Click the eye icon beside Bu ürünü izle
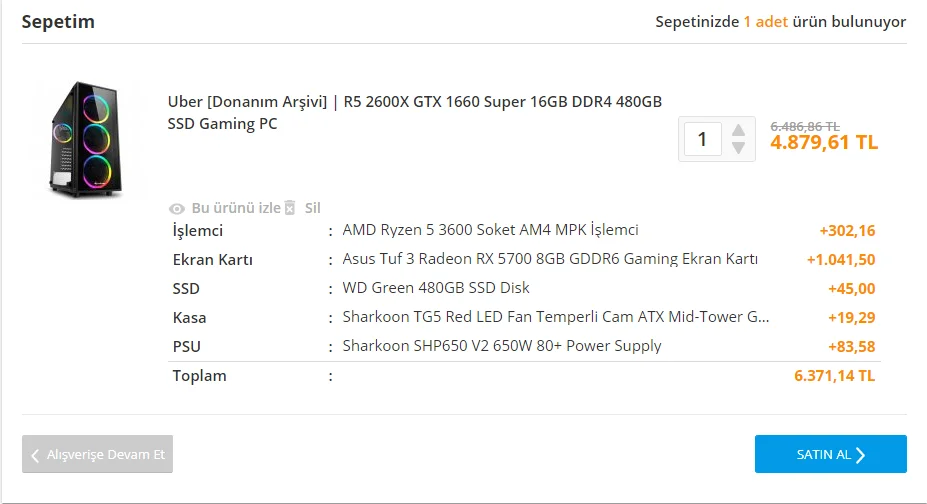This screenshot has height=504, width=927. coord(177,208)
